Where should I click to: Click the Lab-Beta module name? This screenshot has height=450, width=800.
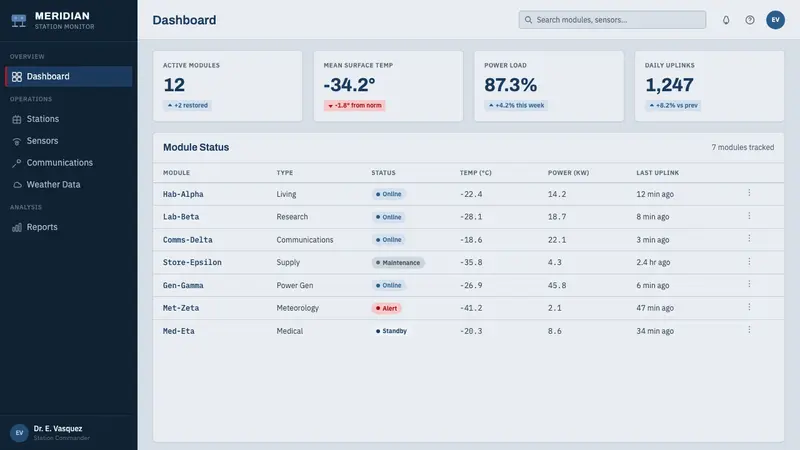tap(181, 217)
